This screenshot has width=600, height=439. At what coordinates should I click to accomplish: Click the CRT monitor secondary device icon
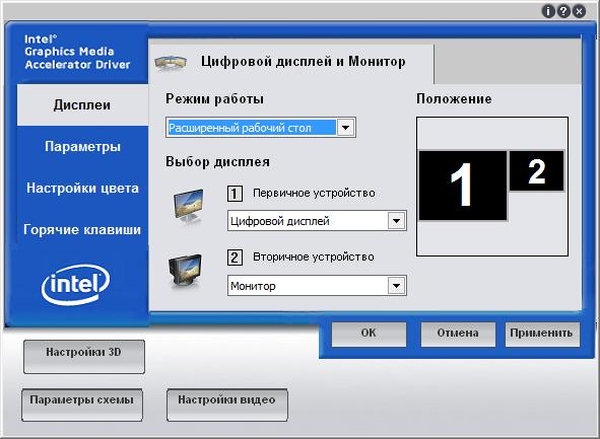185,270
